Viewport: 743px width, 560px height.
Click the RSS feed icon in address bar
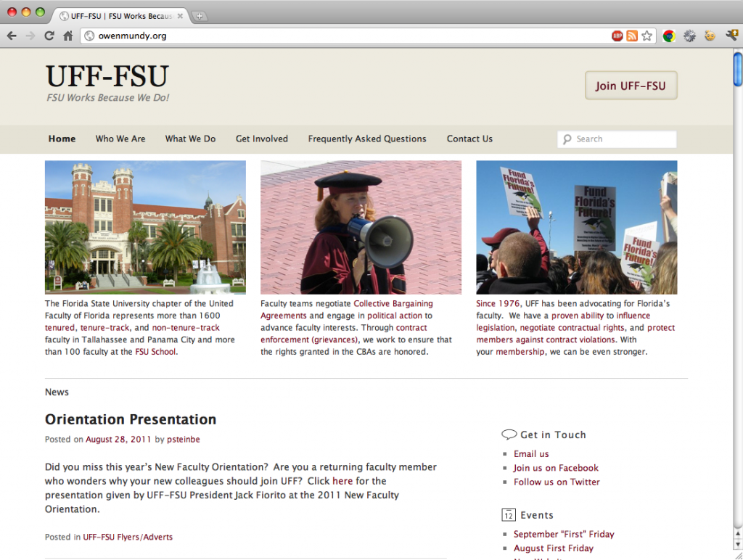coord(632,36)
